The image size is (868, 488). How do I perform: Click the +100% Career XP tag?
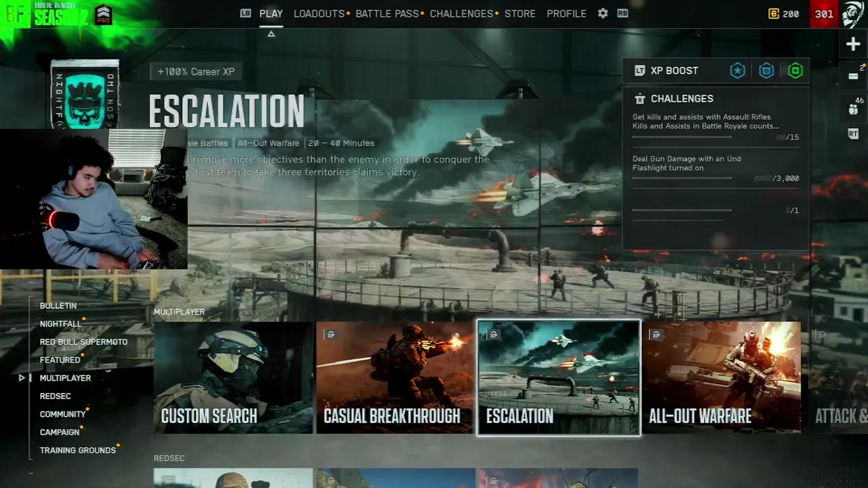pos(196,72)
